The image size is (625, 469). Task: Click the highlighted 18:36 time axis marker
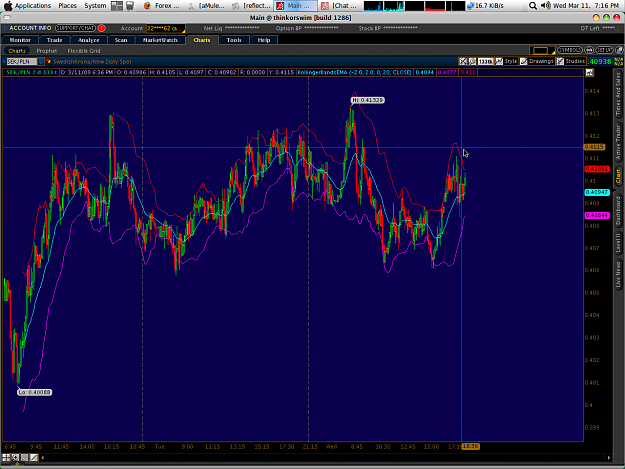point(470,447)
